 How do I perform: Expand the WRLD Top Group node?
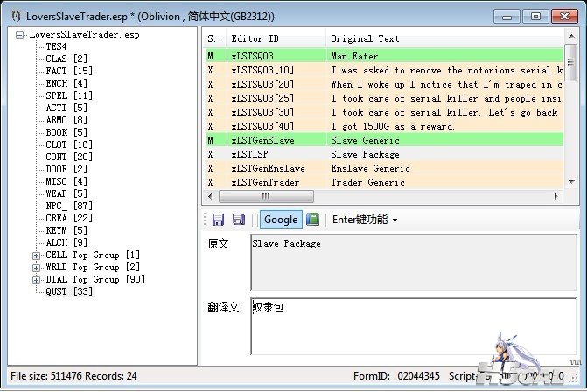(x=36, y=267)
